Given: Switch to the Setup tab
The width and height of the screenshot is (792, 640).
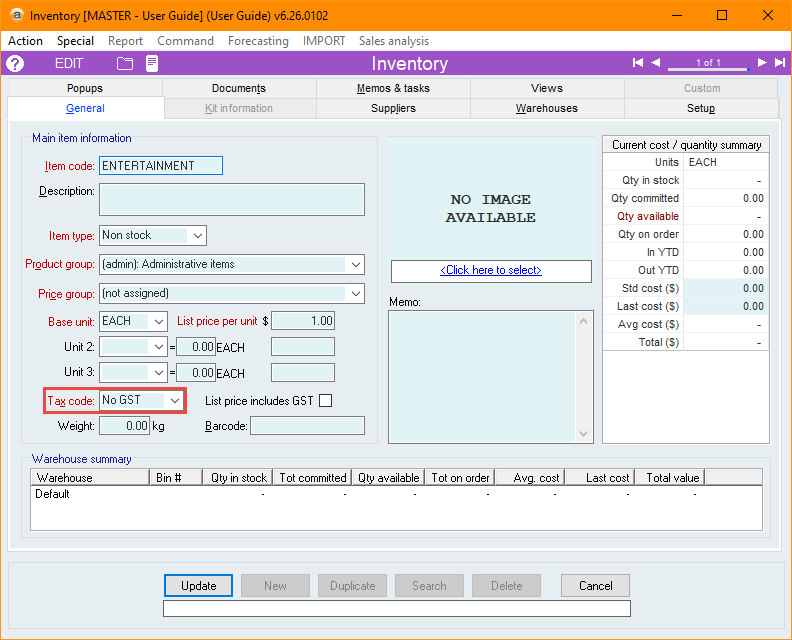Looking at the screenshot, I should pyautogui.click(x=701, y=108).
